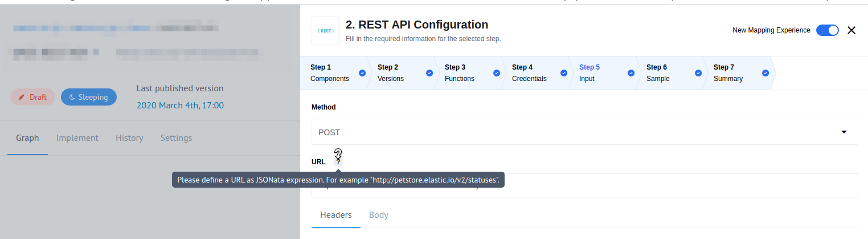The height and width of the screenshot is (239, 868).
Task: Go to Step 2 Versions
Action: click(396, 73)
